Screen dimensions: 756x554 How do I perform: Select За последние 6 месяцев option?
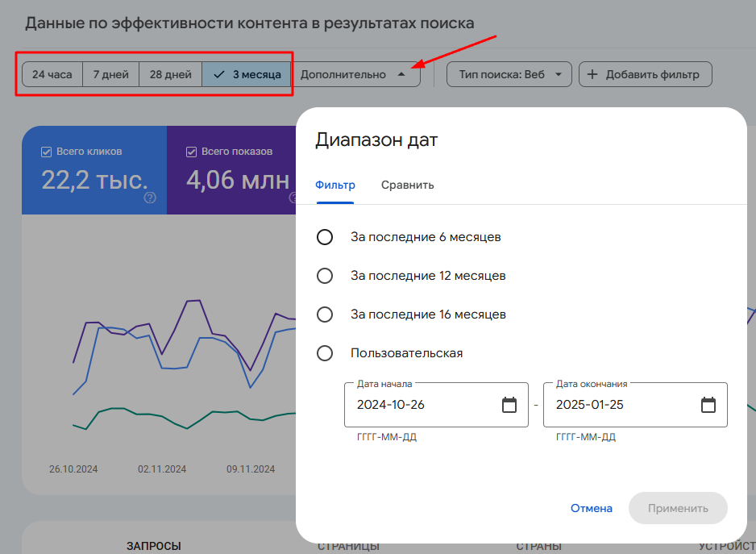(325, 237)
